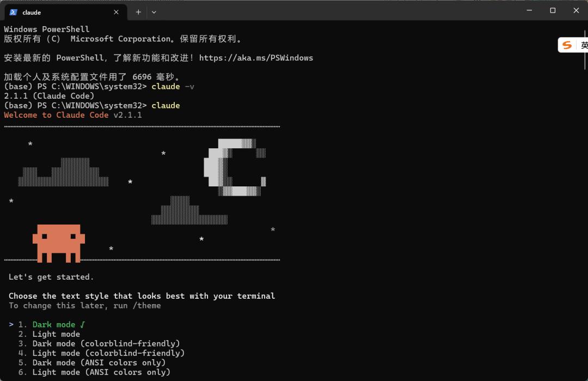The image size is (588, 381).
Task: Close the terminal window
Action: click(576, 10)
